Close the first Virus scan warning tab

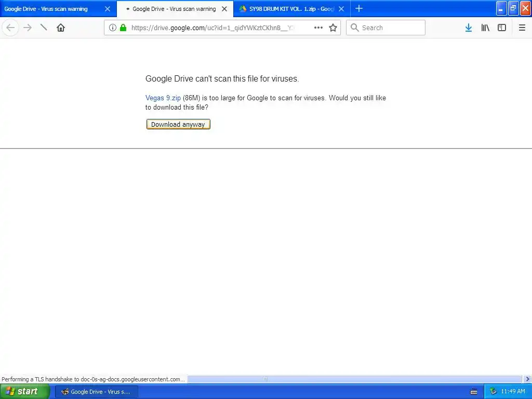[x=108, y=9]
